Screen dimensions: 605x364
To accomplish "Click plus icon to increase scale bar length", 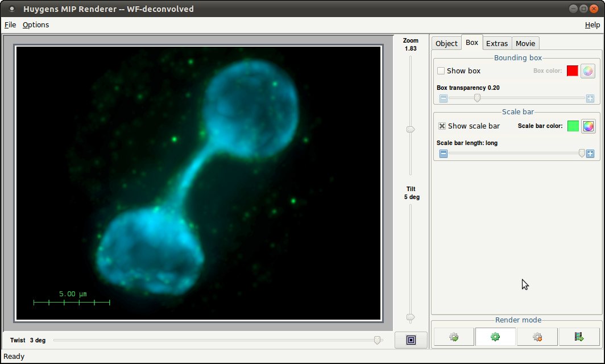I will pyautogui.click(x=590, y=154).
